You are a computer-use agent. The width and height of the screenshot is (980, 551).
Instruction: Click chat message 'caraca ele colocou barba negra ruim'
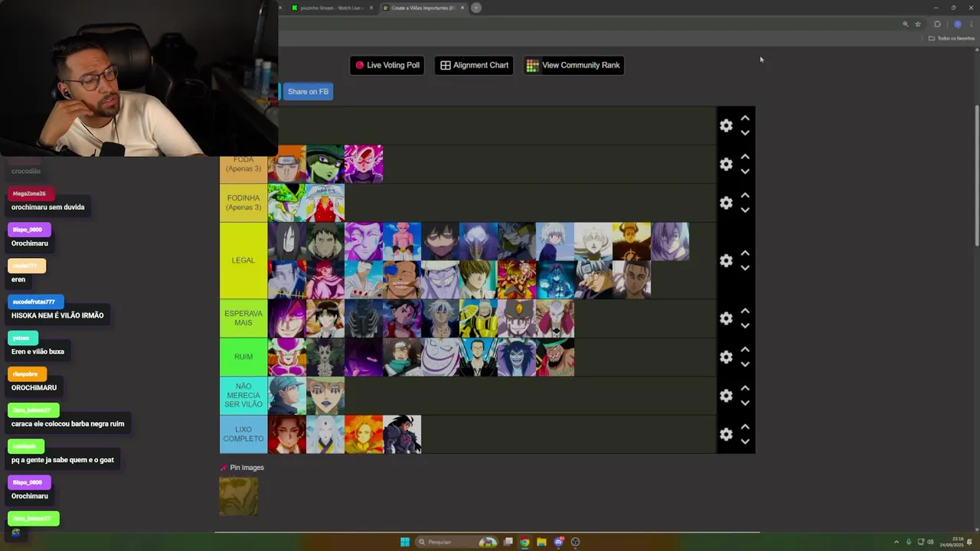click(x=67, y=424)
